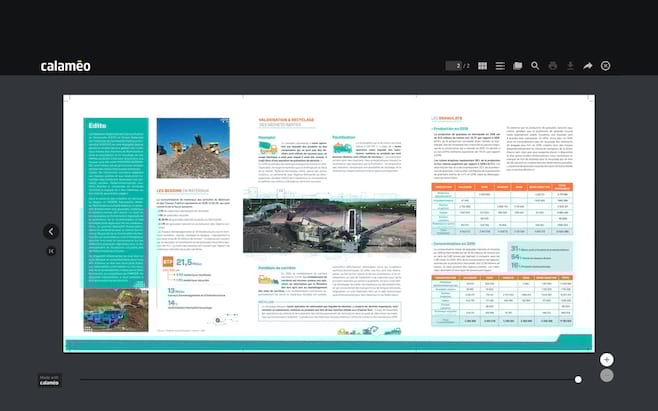Share this publication

[588, 65]
